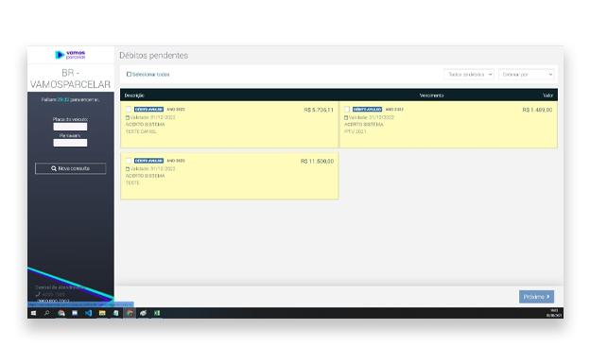Open Visual Studio Code from the taskbar
Screen dimensions: 590x364
tap(89, 313)
